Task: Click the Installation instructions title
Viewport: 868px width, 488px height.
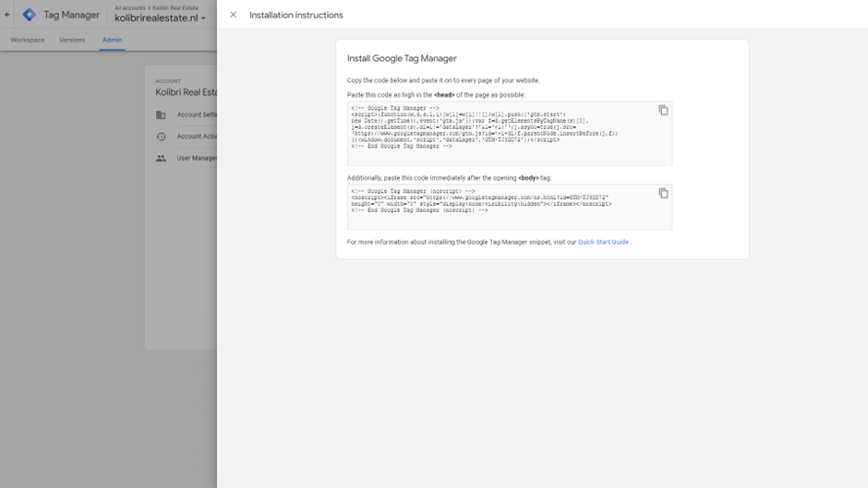Action: click(x=296, y=15)
